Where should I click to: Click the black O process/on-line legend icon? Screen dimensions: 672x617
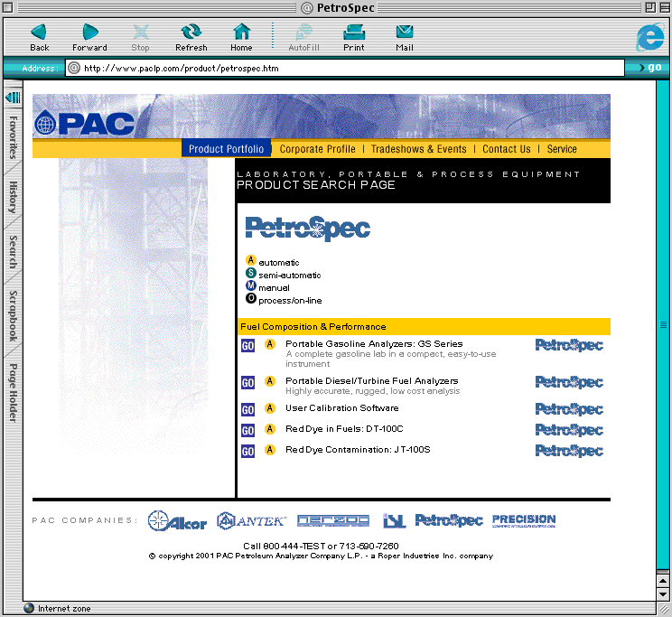pyautogui.click(x=251, y=298)
